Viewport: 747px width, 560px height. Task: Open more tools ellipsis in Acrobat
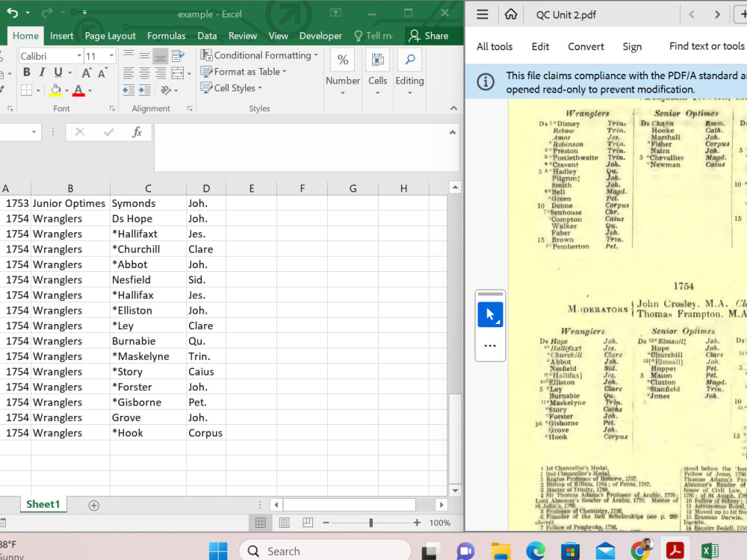coord(490,346)
